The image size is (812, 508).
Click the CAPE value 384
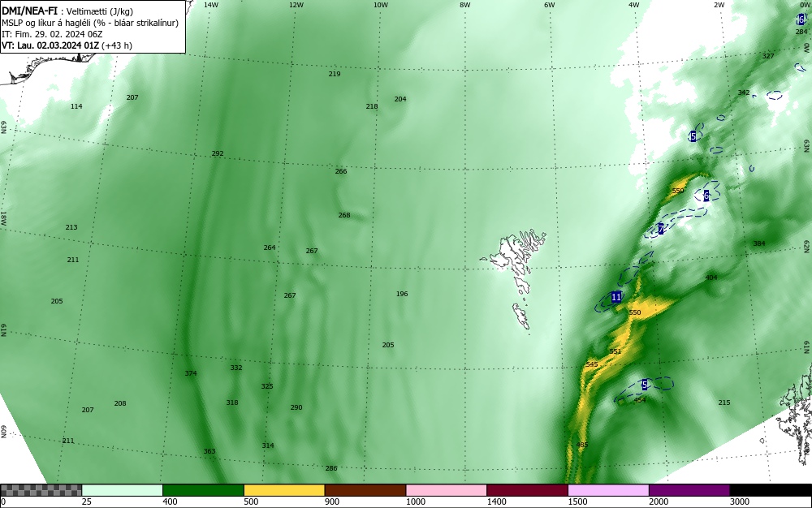pos(759,243)
